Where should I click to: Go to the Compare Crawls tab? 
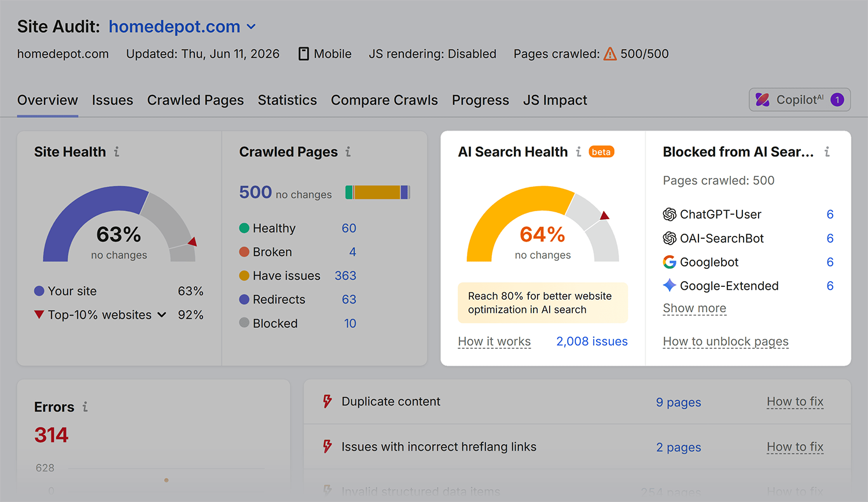click(x=384, y=100)
